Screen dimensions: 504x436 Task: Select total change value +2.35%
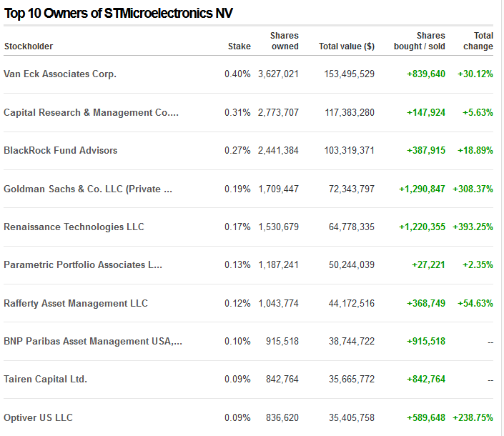tap(478, 264)
